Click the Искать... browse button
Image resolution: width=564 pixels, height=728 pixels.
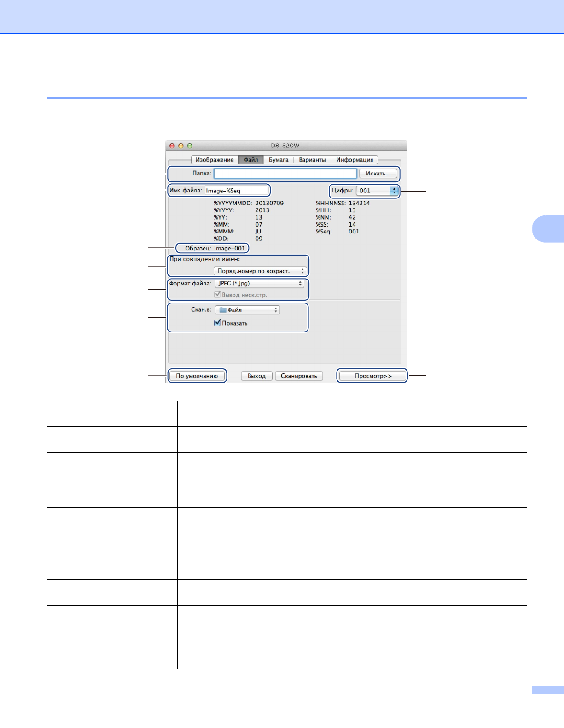click(x=378, y=174)
